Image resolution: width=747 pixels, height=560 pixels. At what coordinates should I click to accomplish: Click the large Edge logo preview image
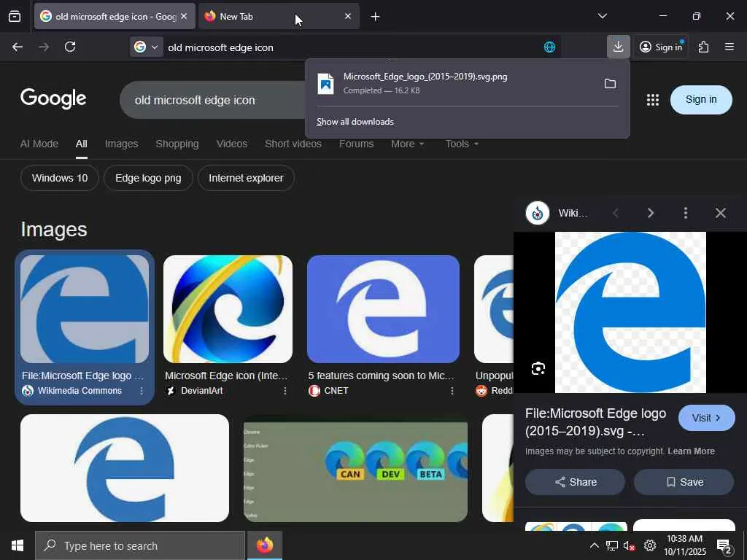pos(630,312)
